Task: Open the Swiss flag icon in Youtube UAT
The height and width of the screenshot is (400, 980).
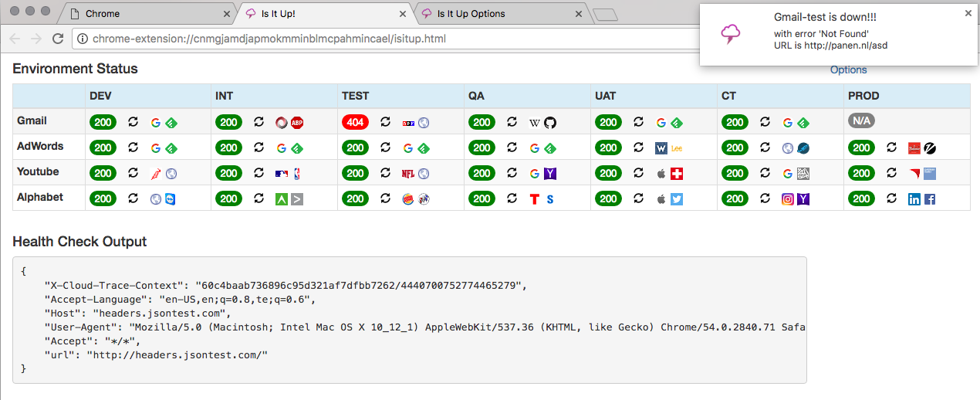Action: (x=677, y=174)
